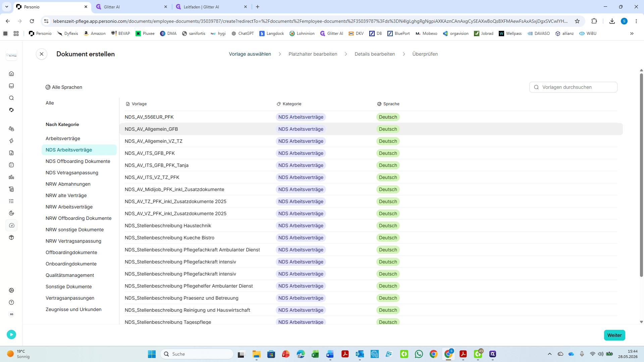The image size is (644, 362).
Task: Open WhatsApp from the Windows taskbar
Action: click(419, 354)
